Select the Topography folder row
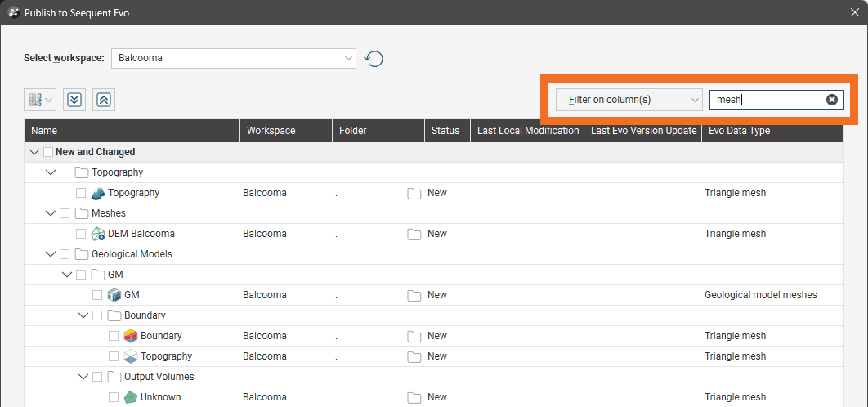 tap(117, 172)
